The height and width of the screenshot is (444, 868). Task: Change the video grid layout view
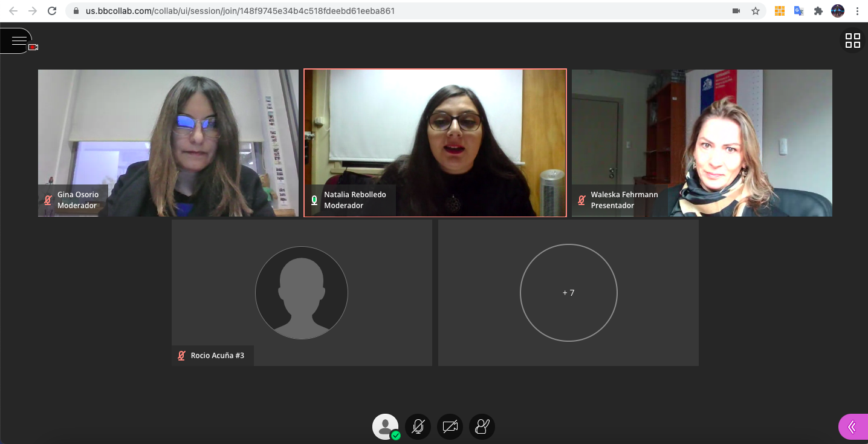852,41
